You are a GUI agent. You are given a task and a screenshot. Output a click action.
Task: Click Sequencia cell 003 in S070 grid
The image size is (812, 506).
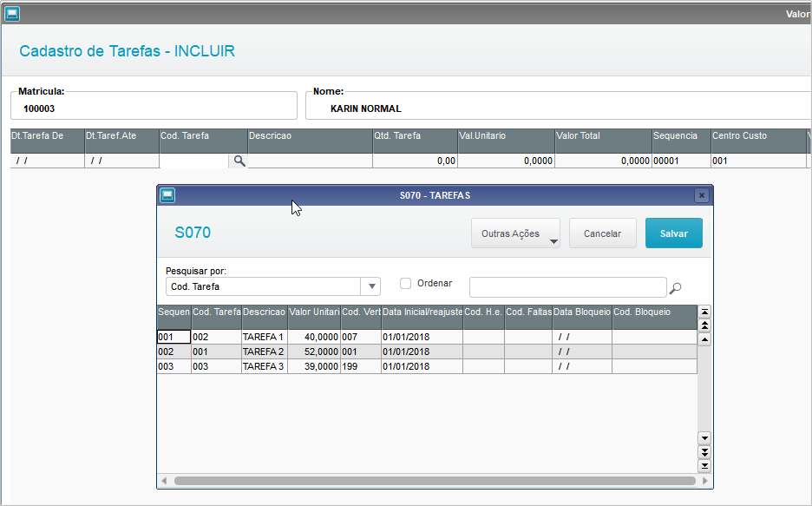174,366
